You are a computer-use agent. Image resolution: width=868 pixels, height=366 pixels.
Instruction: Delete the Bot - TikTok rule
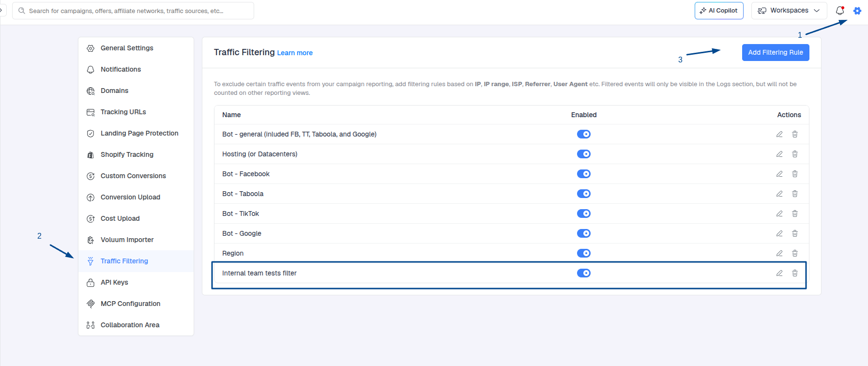point(795,213)
